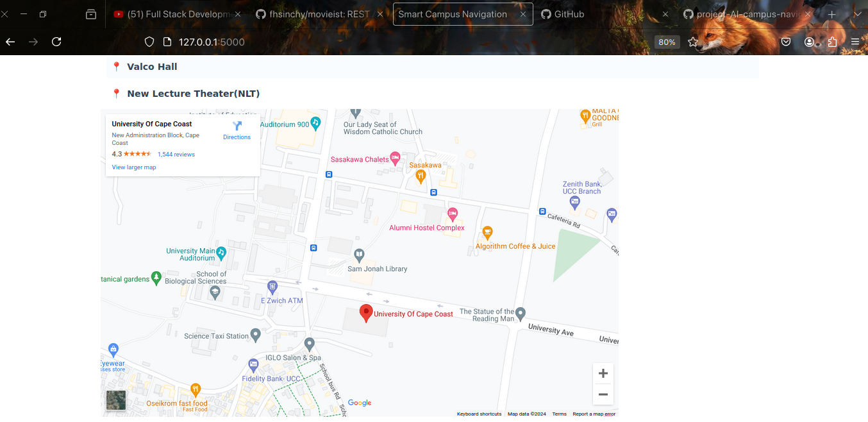Open the Firefox account icon
Viewport: 868px width, 422px height.
coord(810,42)
